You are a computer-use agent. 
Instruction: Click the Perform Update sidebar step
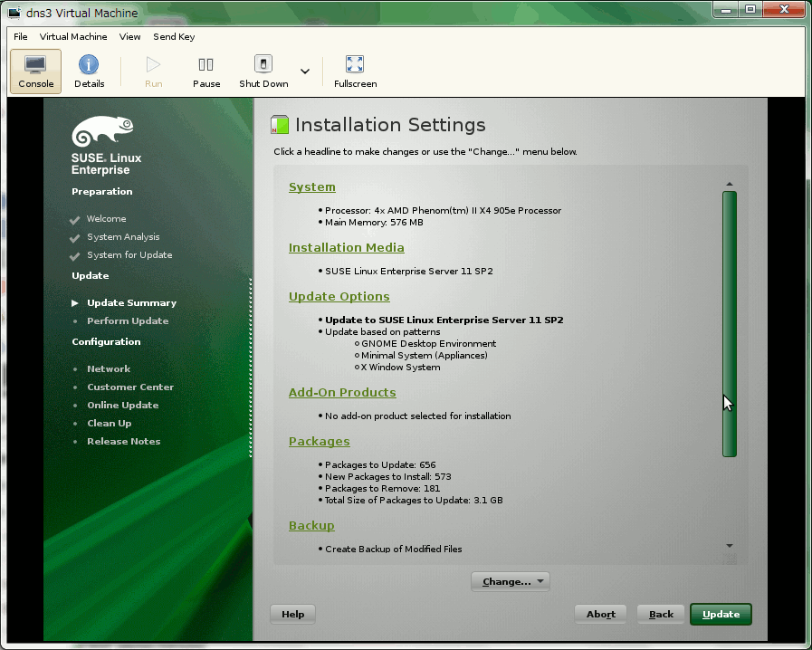tap(128, 321)
